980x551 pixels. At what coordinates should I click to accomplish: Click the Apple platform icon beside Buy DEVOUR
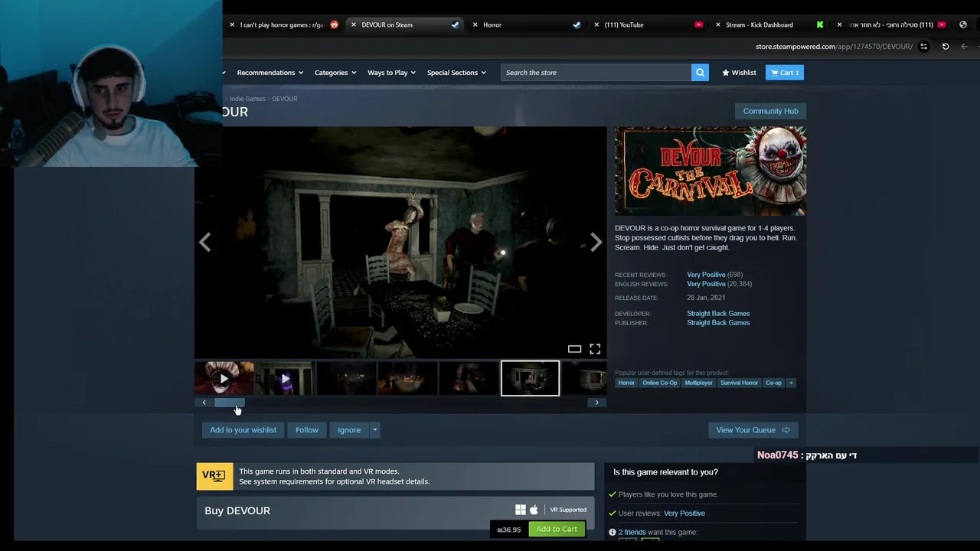(x=534, y=510)
